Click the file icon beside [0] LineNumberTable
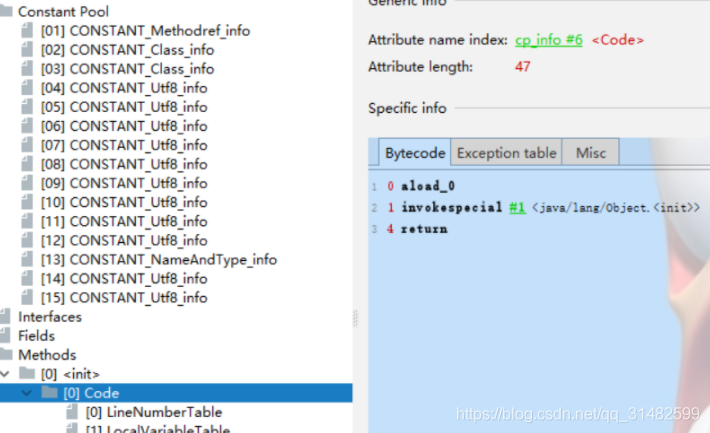This screenshot has width=710, height=433. [x=71, y=412]
